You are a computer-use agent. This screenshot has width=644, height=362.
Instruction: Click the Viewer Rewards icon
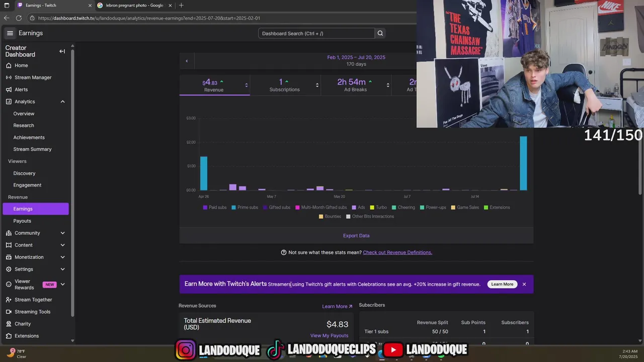(x=9, y=284)
